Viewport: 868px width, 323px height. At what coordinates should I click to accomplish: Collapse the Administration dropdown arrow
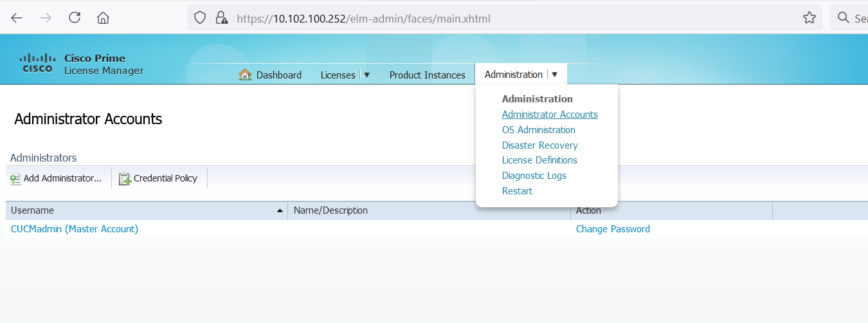(x=554, y=75)
